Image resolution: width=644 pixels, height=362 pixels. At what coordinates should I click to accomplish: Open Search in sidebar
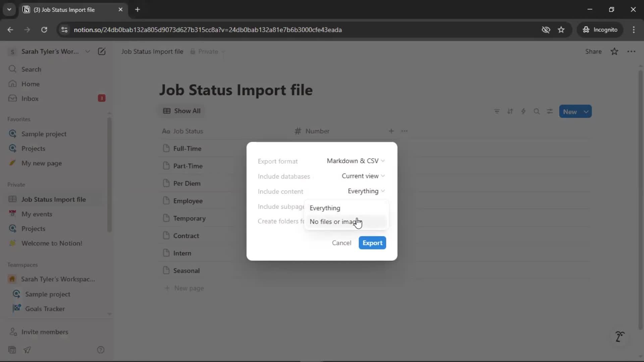pyautogui.click(x=57, y=69)
